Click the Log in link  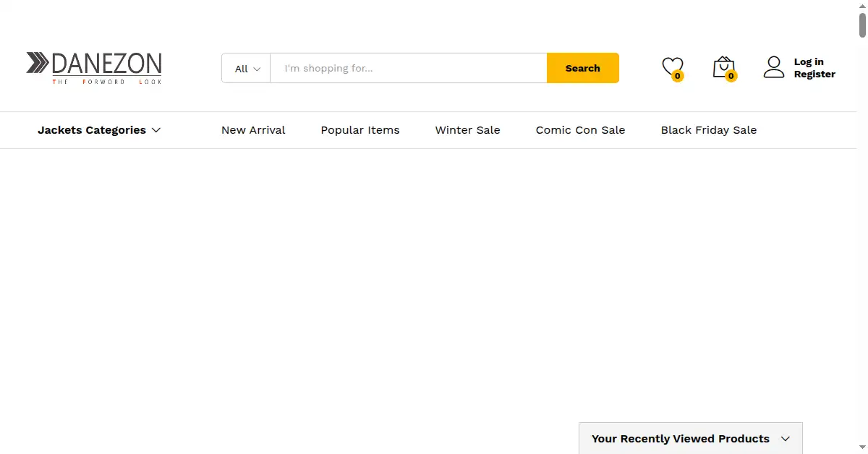pyautogui.click(x=809, y=61)
